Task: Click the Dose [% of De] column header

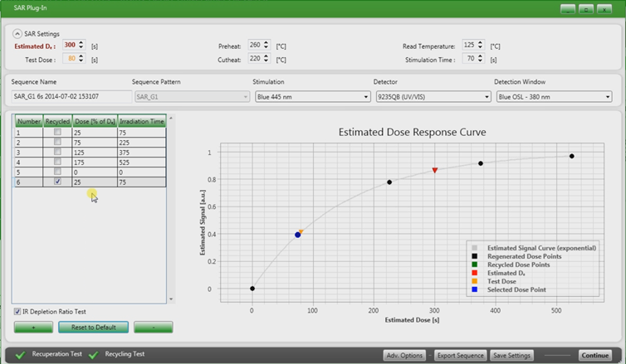Action: [95, 121]
